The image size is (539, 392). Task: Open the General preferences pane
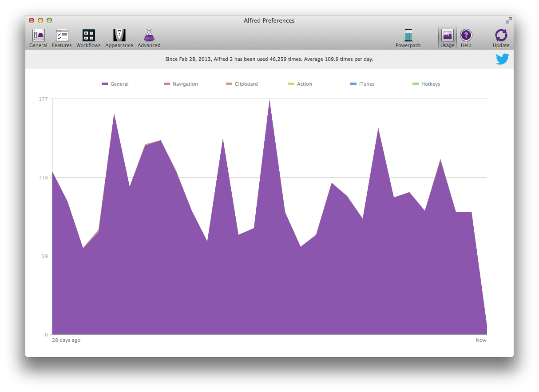(x=38, y=38)
